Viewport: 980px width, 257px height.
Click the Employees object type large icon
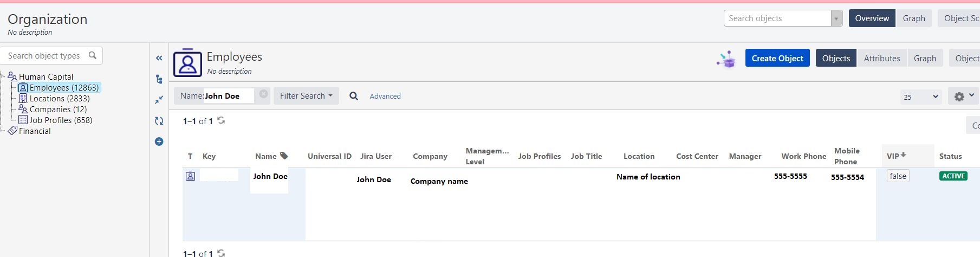(187, 62)
